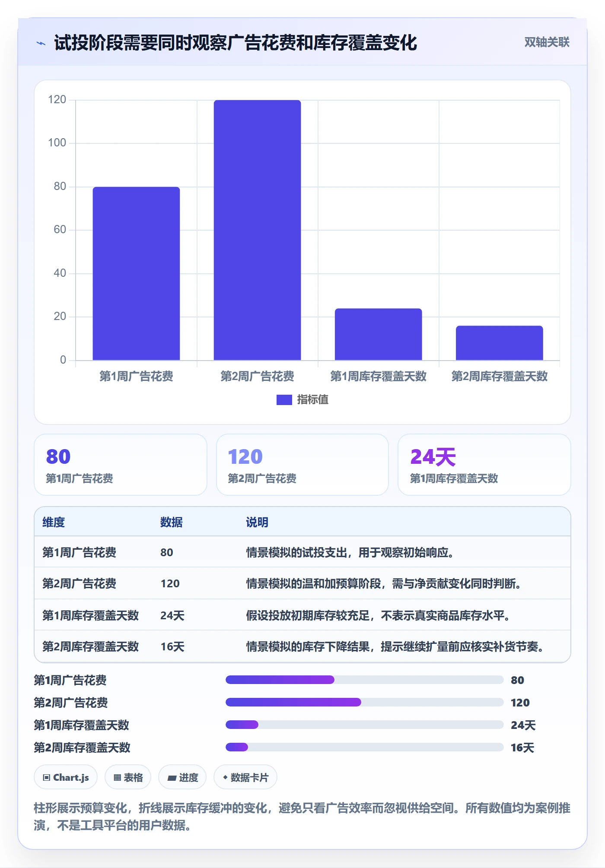Click the bar icon in 进度 chip
Image resolution: width=605 pixels, height=868 pixels.
[172, 778]
